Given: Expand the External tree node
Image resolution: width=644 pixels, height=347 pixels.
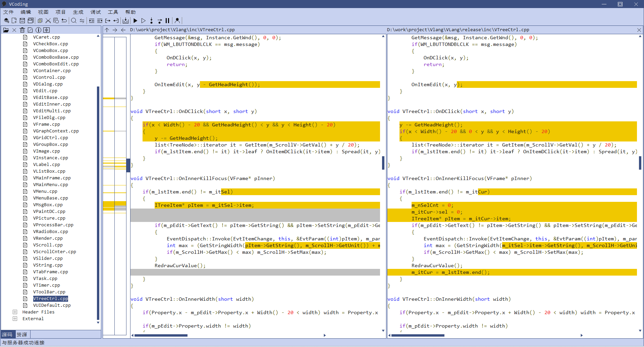Looking at the screenshot, I should pyautogui.click(x=15, y=319).
